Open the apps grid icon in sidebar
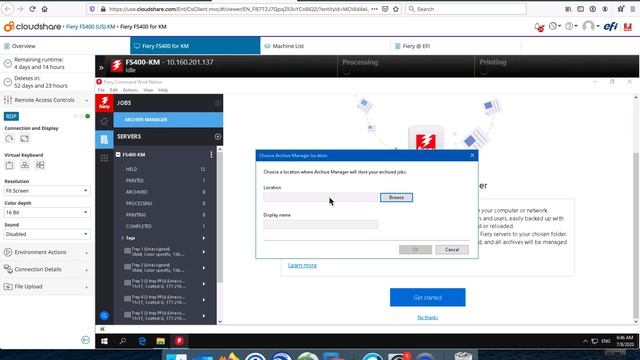Viewport: 640px width, 360px height. click(104, 158)
